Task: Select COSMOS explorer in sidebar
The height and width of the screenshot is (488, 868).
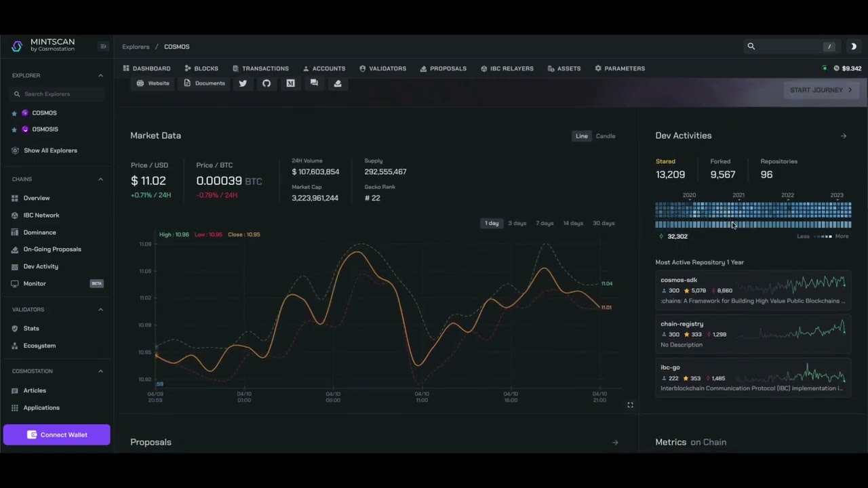Action: (44, 113)
